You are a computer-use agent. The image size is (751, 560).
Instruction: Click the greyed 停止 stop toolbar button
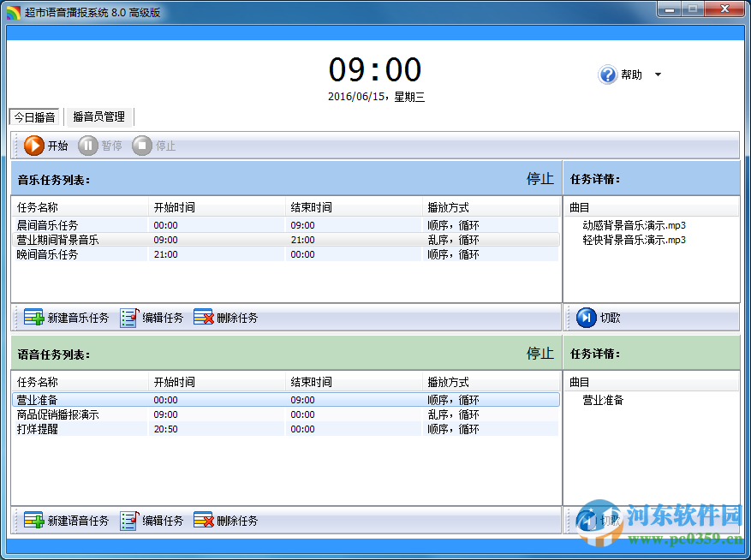(x=154, y=146)
